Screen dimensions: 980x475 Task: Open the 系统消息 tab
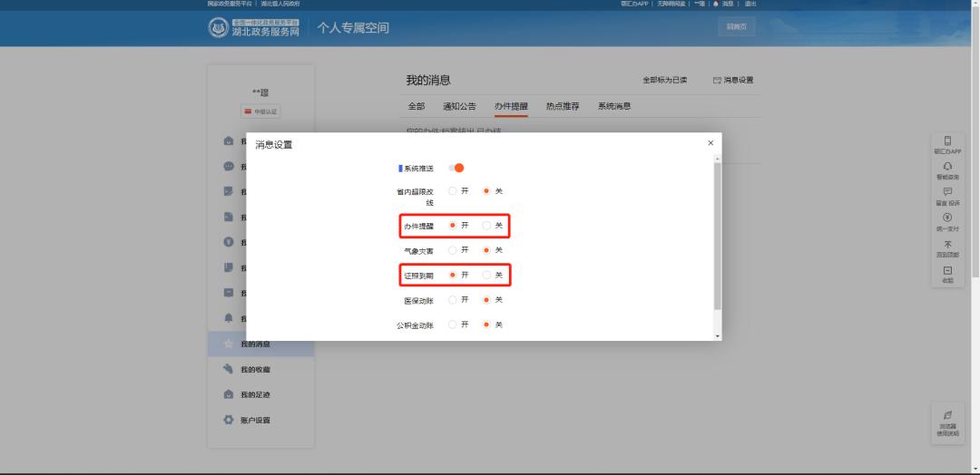(614, 106)
